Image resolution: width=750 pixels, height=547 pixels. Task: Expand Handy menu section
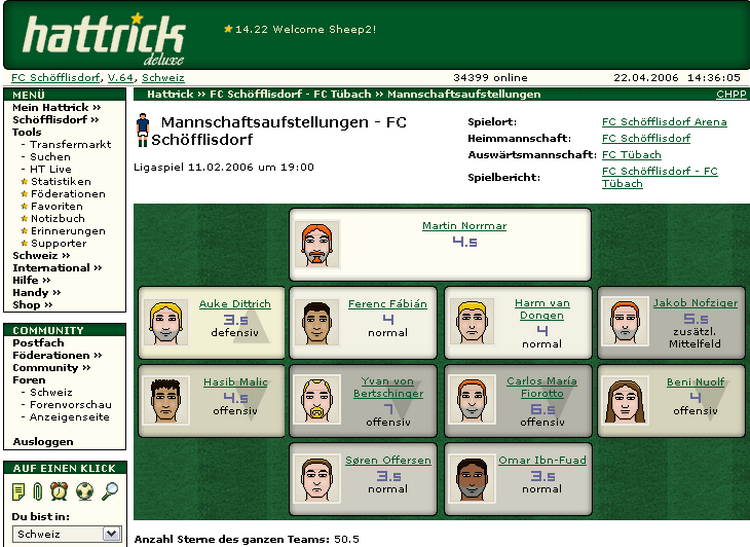coord(36,293)
